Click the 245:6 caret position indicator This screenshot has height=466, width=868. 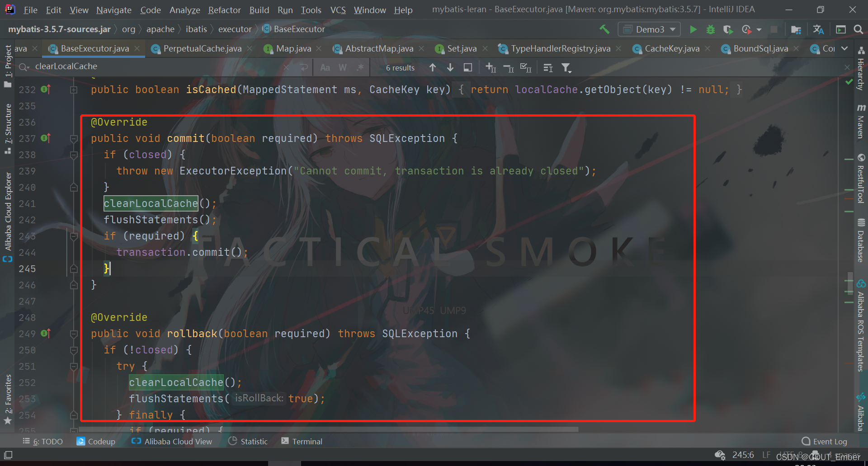click(x=743, y=455)
